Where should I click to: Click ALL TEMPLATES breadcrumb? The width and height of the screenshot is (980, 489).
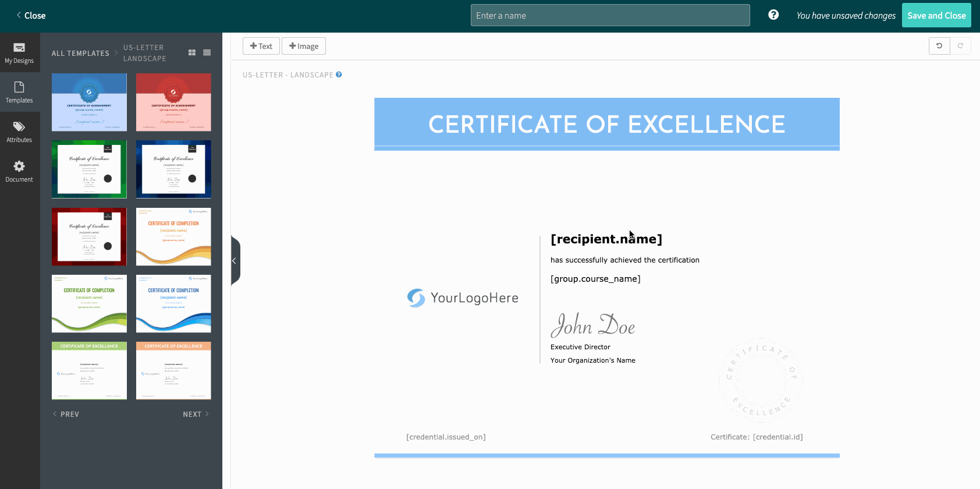pos(80,54)
